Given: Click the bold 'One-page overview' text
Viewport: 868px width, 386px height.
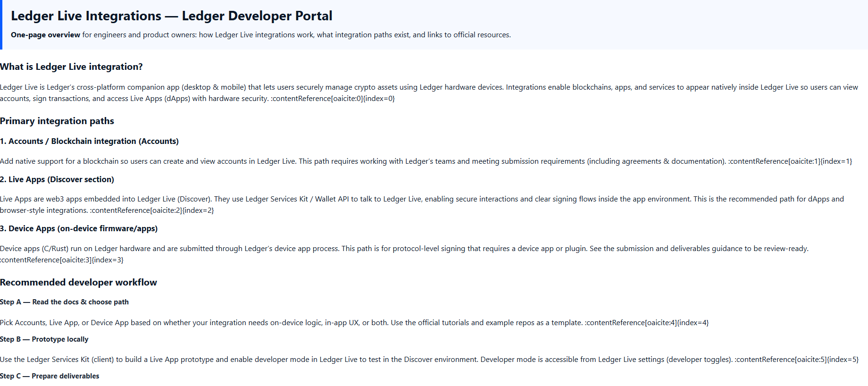Looking at the screenshot, I should [x=45, y=35].
